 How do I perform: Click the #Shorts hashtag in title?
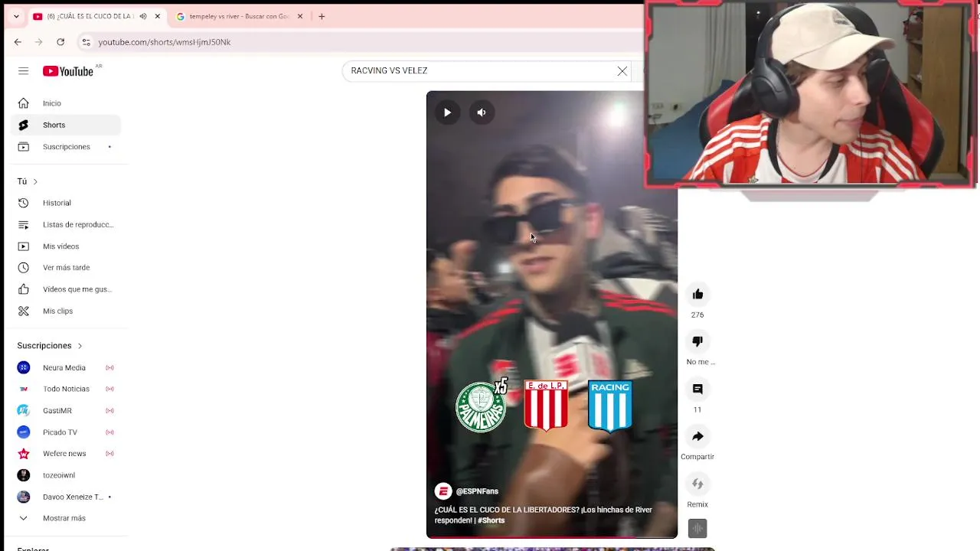click(x=492, y=520)
